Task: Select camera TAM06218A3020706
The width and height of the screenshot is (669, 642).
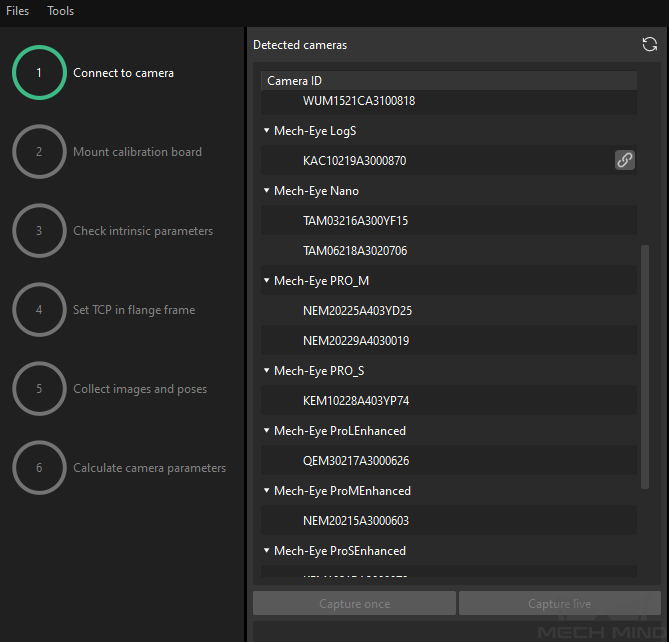Action: coord(449,250)
